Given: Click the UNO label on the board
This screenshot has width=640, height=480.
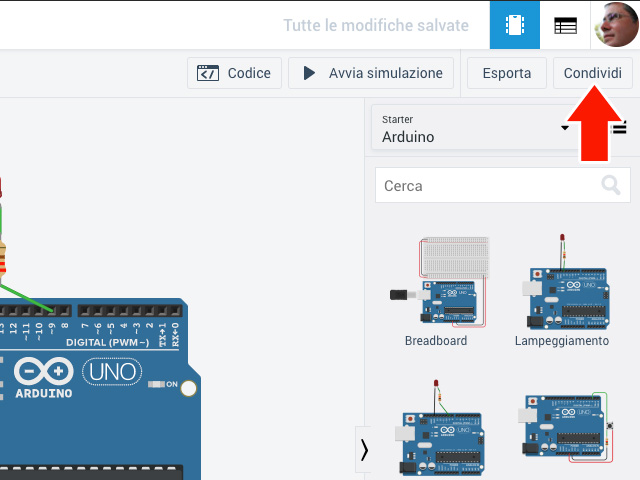Looking at the screenshot, I should click(x=112, y=372).
